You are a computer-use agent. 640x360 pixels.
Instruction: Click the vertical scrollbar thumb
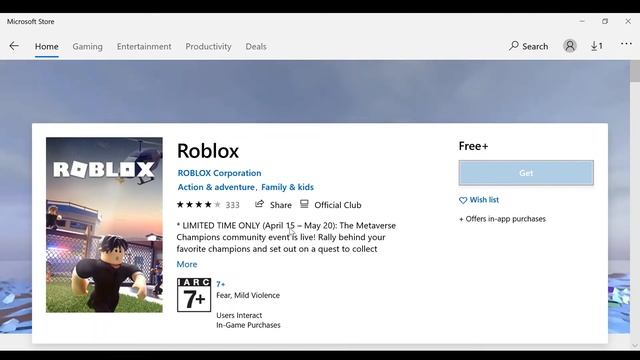[x=635, y=71]
